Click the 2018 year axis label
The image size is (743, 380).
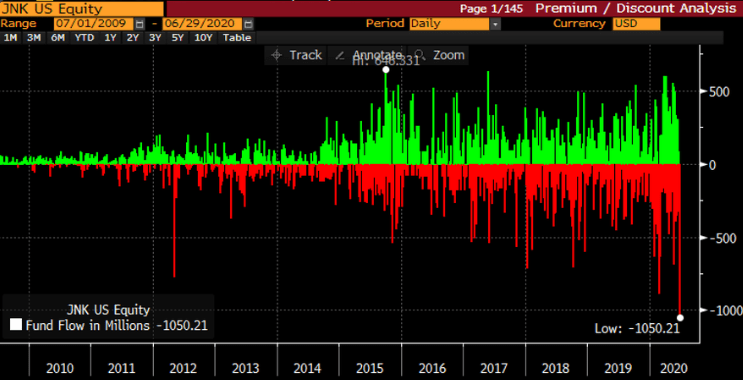click(x=556, y=368)
